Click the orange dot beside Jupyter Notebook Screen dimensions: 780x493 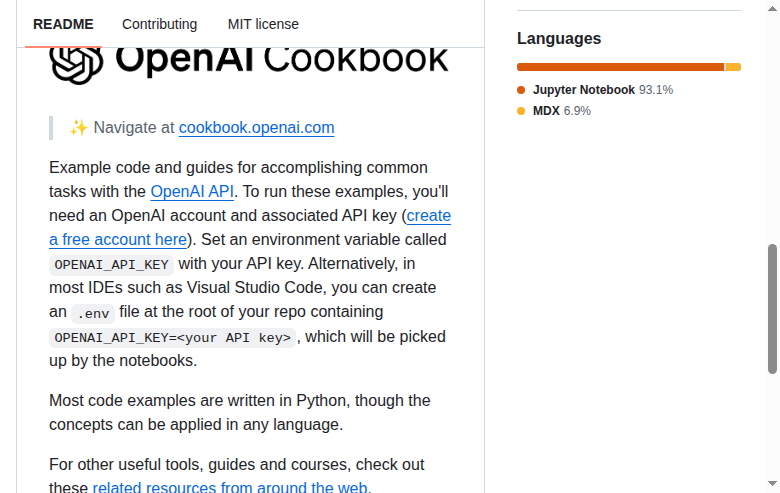(521, 90)
